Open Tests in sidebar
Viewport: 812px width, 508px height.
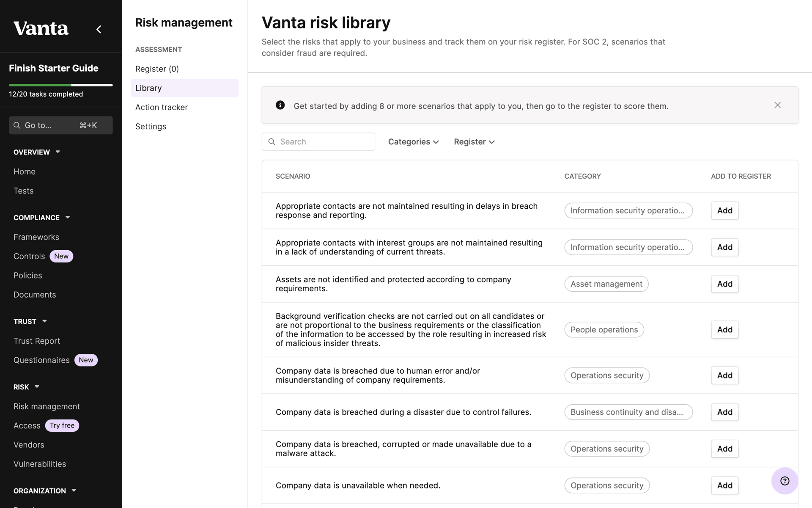tap(23, 191)
